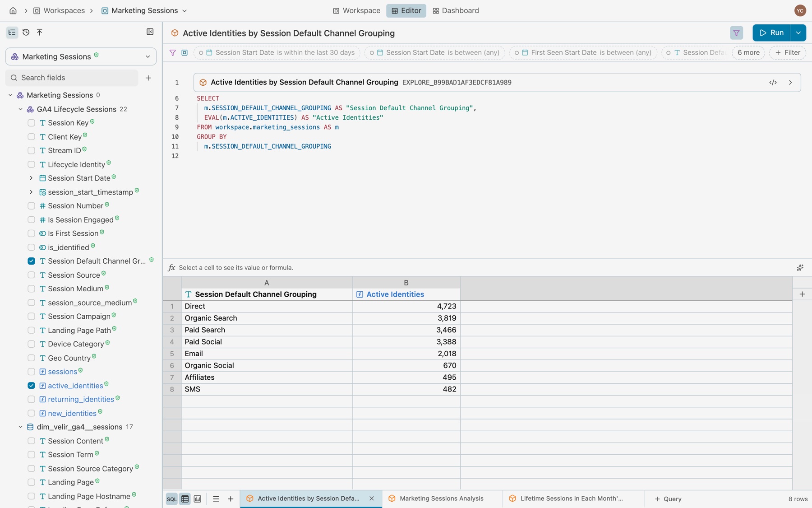Expand the session_start_timestamp field
The height and width of the screenshot is (508, 812).
point(31,192)
